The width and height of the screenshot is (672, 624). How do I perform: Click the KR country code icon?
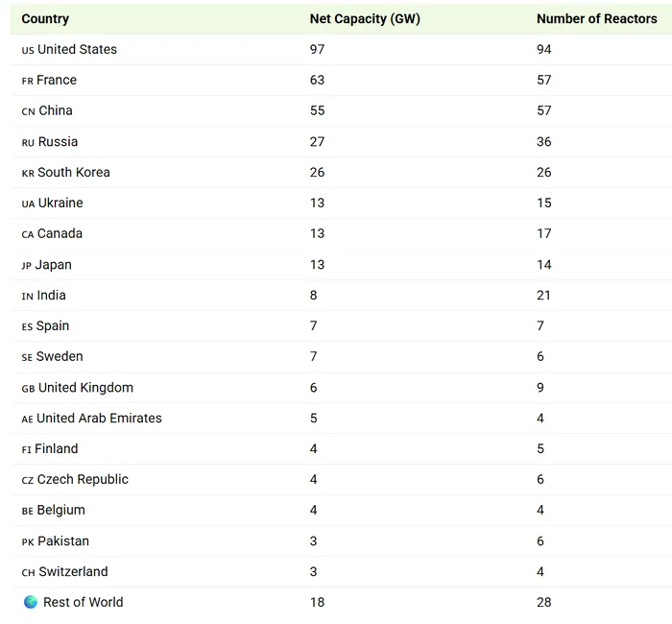28,173
